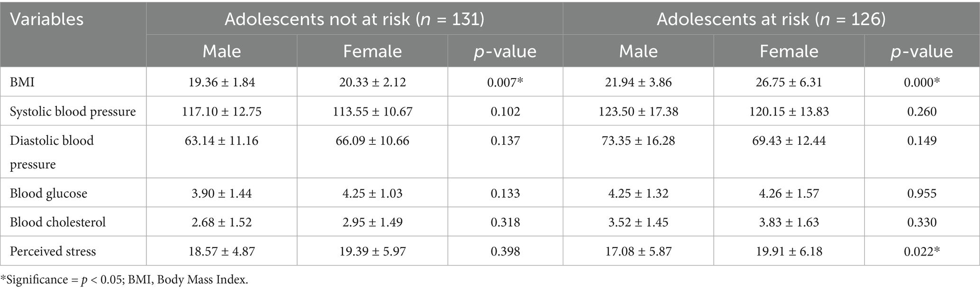Select the cell showing 73.35 ± 16.28
Viewport: 980px width, 291px height.
[638, 141]
